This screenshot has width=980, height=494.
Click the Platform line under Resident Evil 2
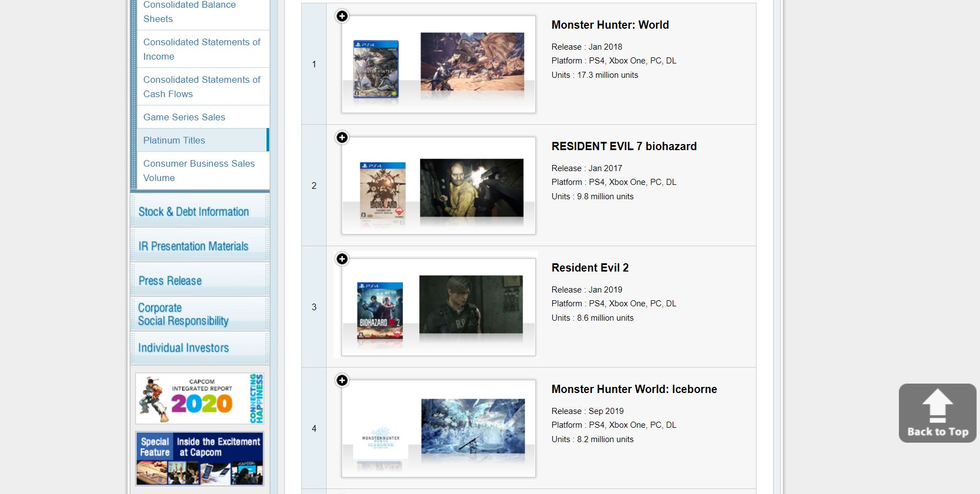(614, 304)
